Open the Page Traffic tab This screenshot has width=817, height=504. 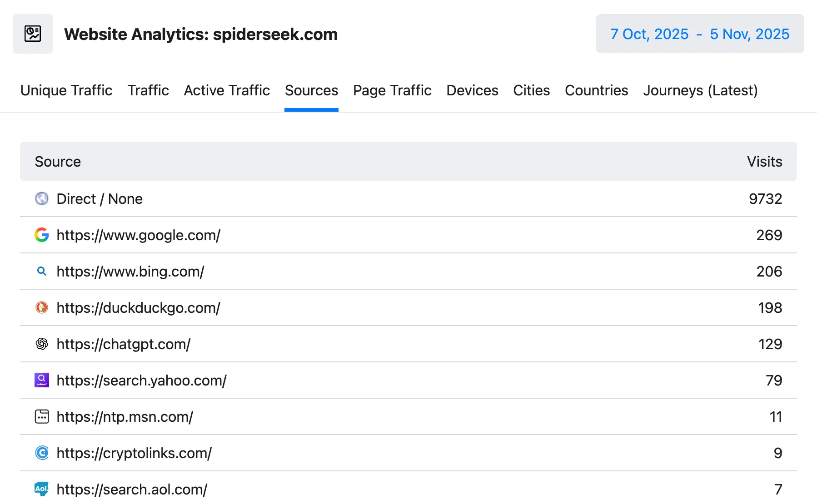pyautogui.click(x=392, y=90)
